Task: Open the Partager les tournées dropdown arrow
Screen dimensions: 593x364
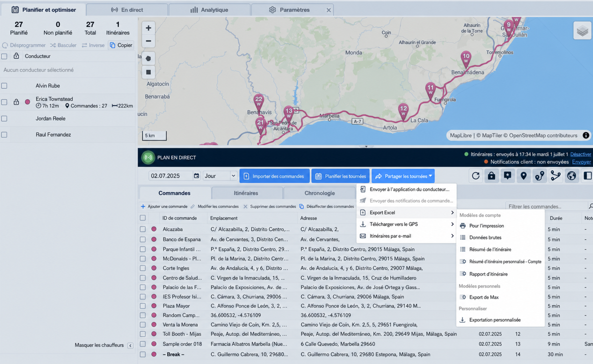Action: click(x=430, y=176)
